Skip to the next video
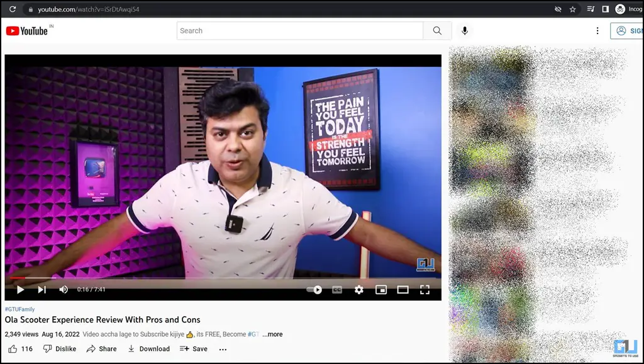Viewport: 644px width, 364px height. click(x=42, y=290)
